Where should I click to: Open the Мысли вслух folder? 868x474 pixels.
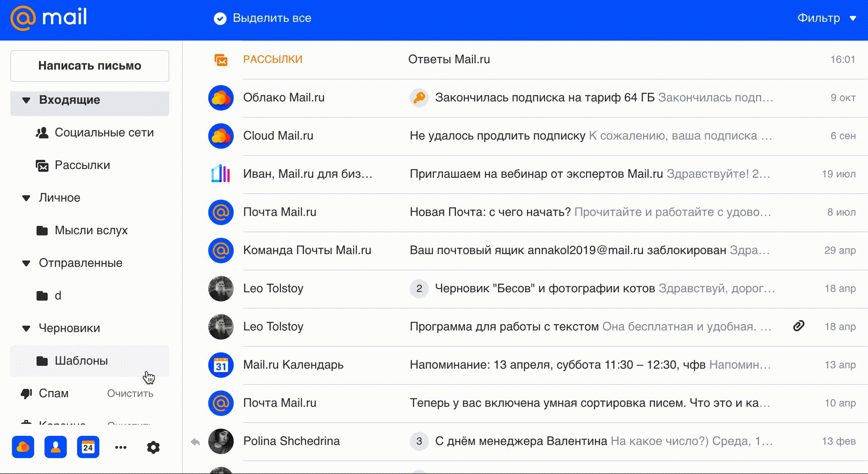[x=91, y=230]
